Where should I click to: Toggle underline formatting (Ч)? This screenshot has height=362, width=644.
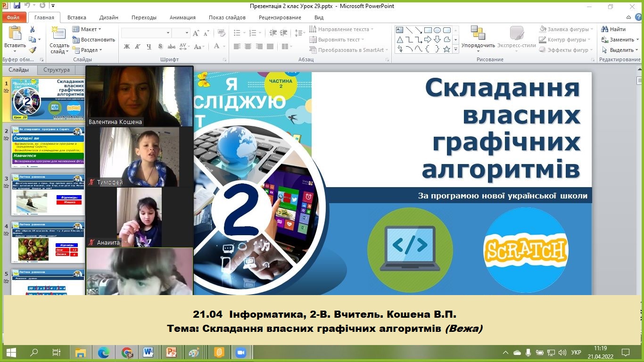[x=149, y=47]
